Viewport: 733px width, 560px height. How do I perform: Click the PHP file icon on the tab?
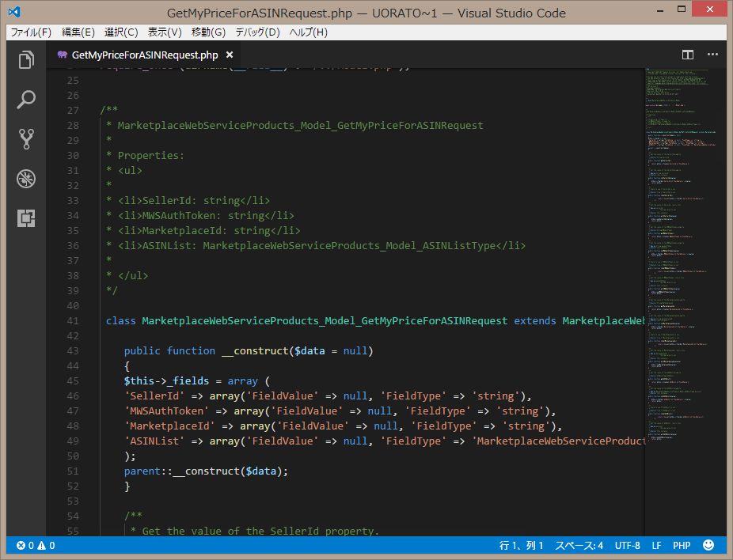point(63,55)
